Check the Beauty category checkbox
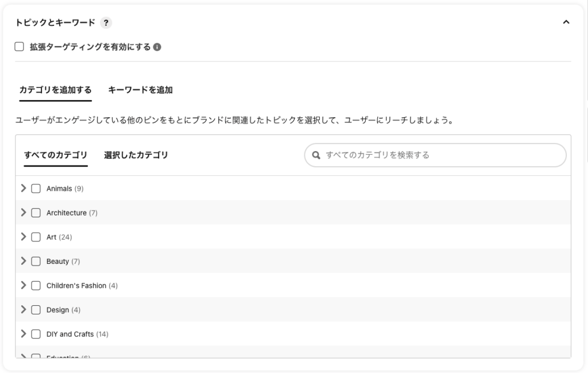Screen dimensions: 588x373 point(36,261)
